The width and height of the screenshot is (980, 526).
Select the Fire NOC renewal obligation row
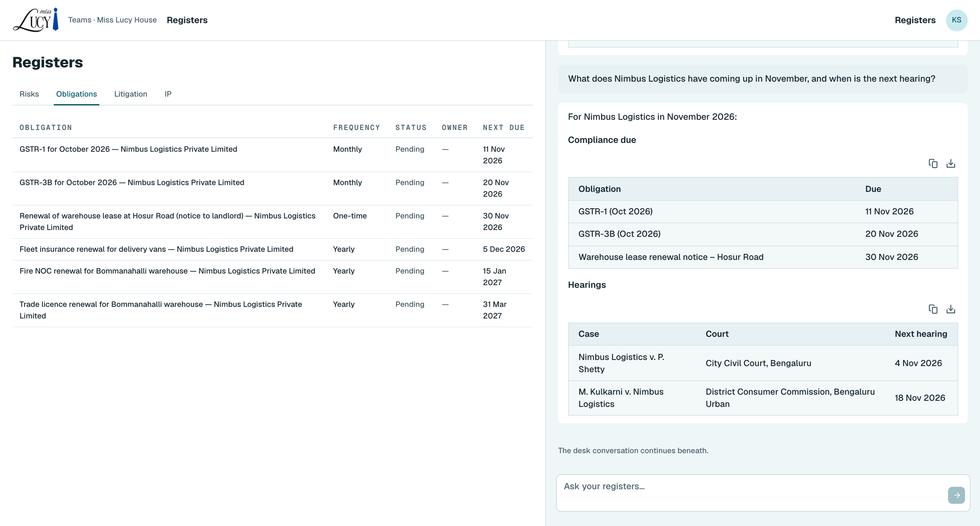tap(272, 277)
